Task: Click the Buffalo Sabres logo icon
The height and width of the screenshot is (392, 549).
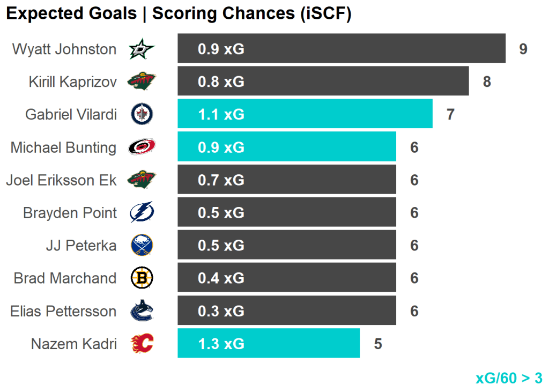Action: (x=142, y=246)
